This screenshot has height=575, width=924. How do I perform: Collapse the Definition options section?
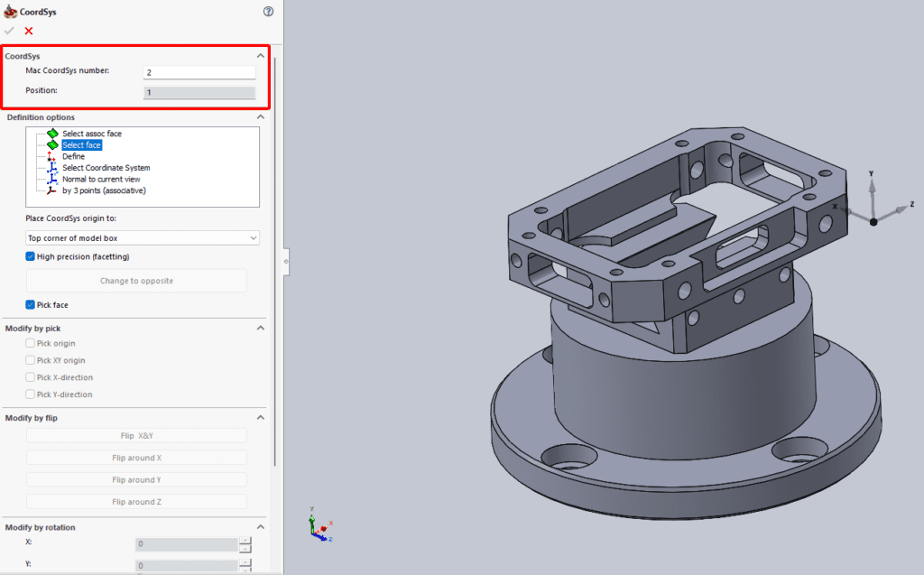pyautogui.click(x=260, y=116)
